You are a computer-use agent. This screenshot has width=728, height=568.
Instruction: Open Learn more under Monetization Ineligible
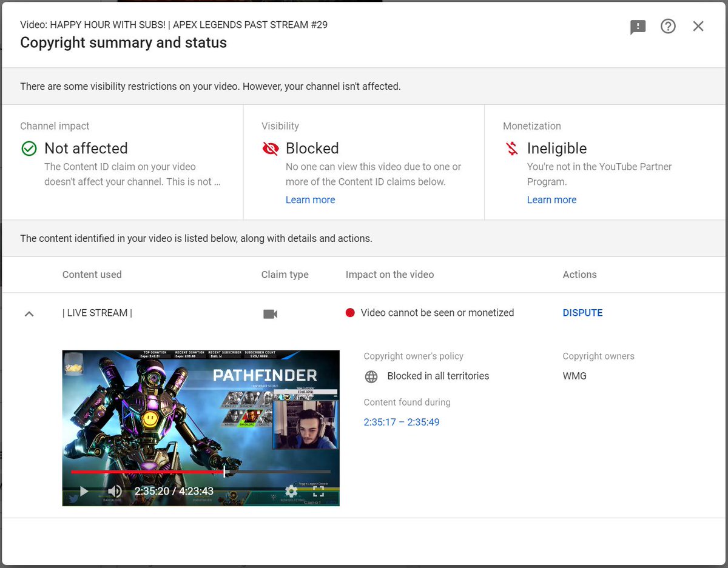[x=551, y=199]
